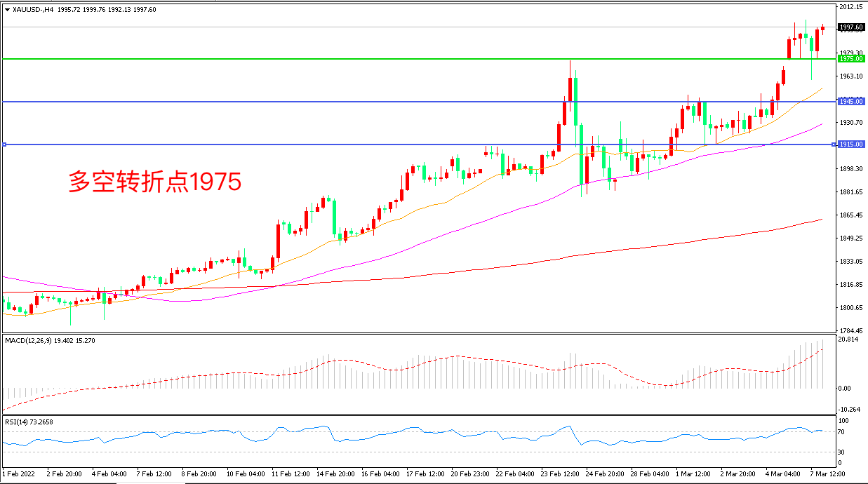Click the -10.264 value on MACD scale
This screenshot has width=868, height=484.
click(850, 410)
